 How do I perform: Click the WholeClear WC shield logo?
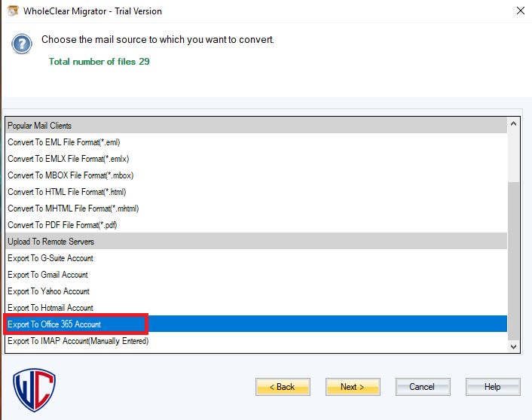point(35,390)
